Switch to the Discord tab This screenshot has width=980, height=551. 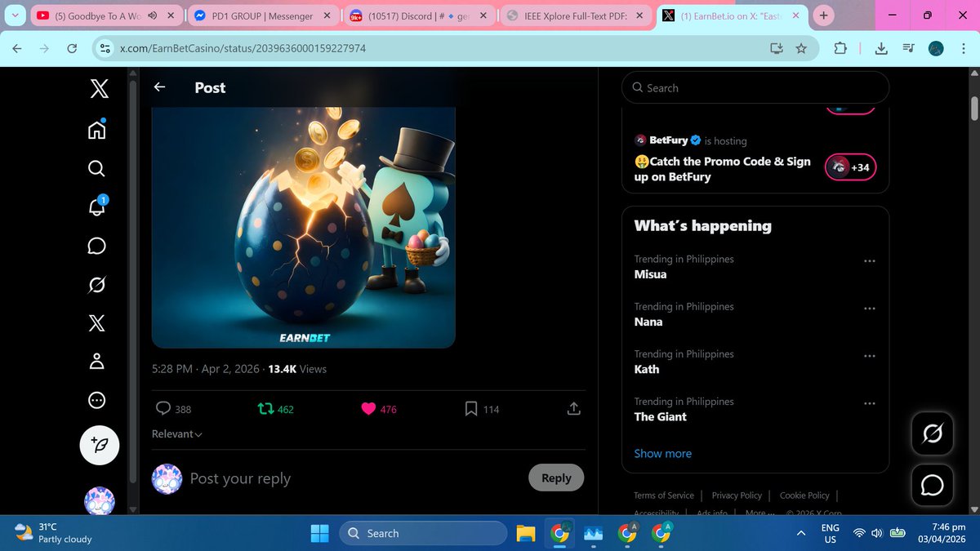pyautogui.click(x=420, y=16)
